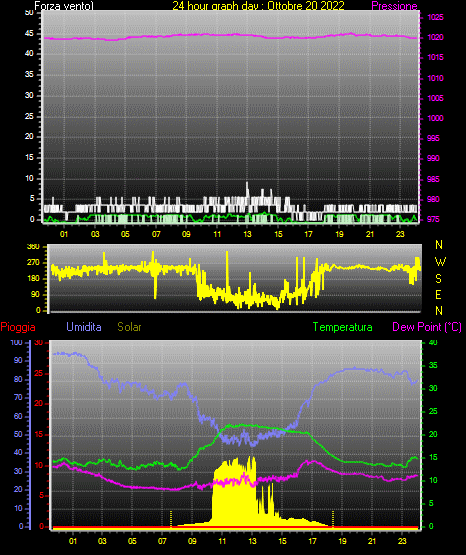Click the W compass direction letter
Screen dimensions: 466x555
click(x=440, y=262)
